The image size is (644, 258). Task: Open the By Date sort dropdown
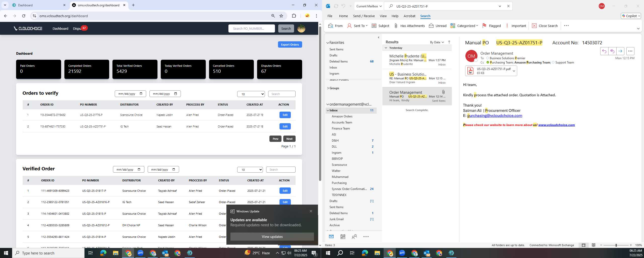pyautogui.click(x=437, y=42)
